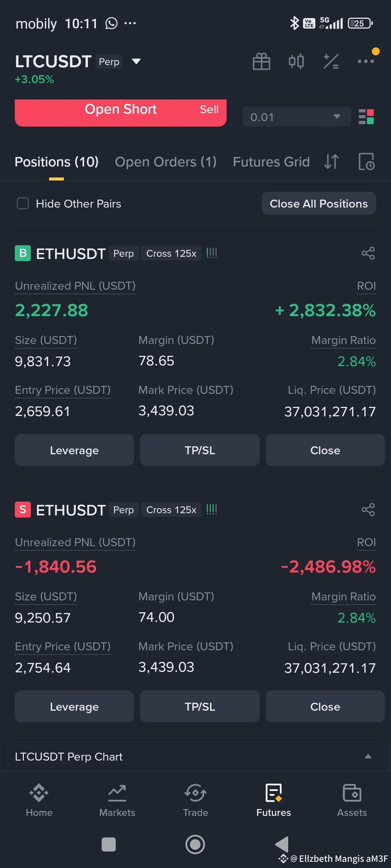Go to the Markets section
Viewport: 391px width, 868px height.
[117, 800]
